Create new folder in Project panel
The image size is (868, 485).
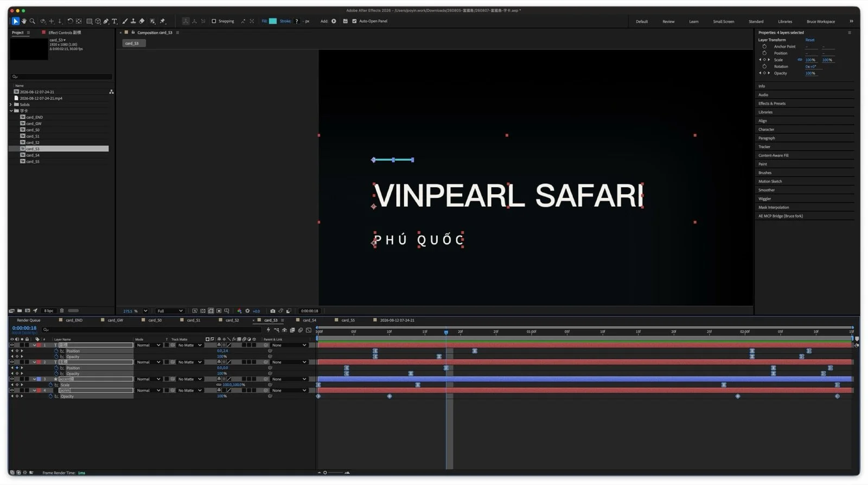[x=20, y=311]
